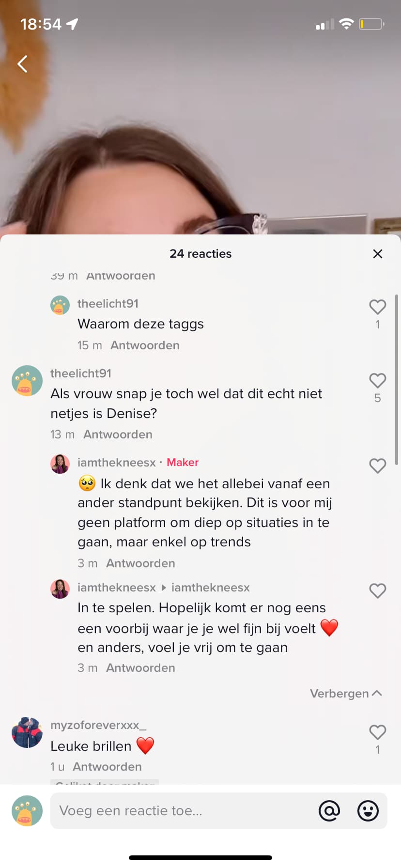
Task: Tap the back arrow over the video
Action: coord(22,63)
